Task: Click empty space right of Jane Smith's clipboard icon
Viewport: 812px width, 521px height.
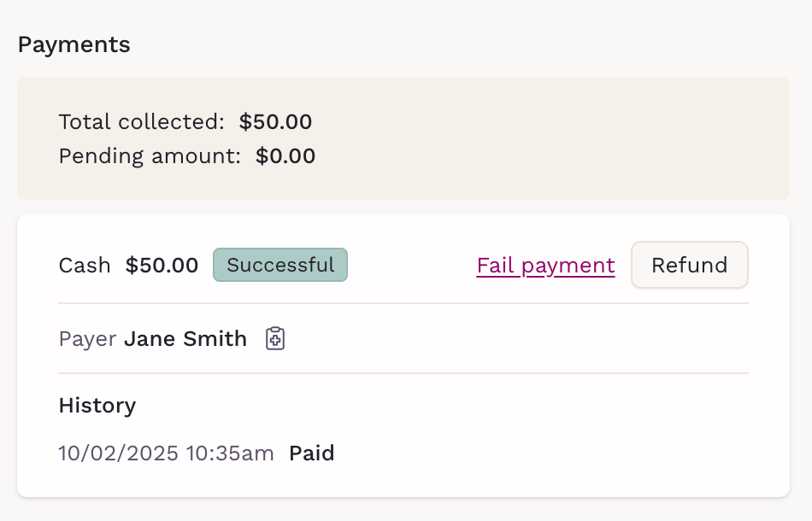Action: tap(513, 339)
